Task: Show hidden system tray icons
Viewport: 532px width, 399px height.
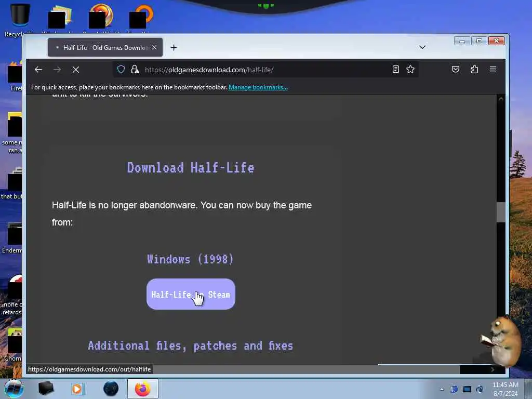Action: 442,389
